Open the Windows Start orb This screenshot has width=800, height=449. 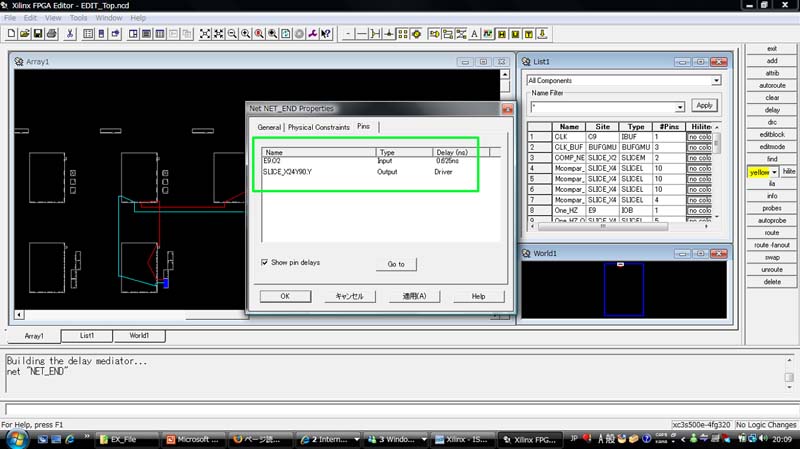[x=16, y=439]
